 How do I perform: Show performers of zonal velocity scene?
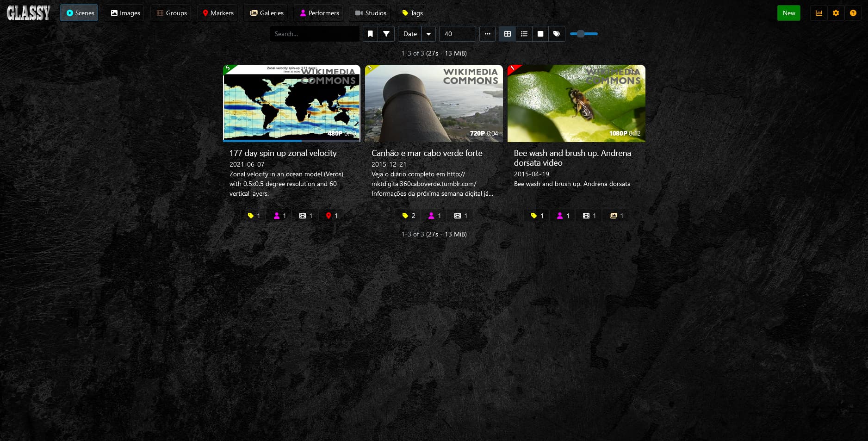[280, 216]
